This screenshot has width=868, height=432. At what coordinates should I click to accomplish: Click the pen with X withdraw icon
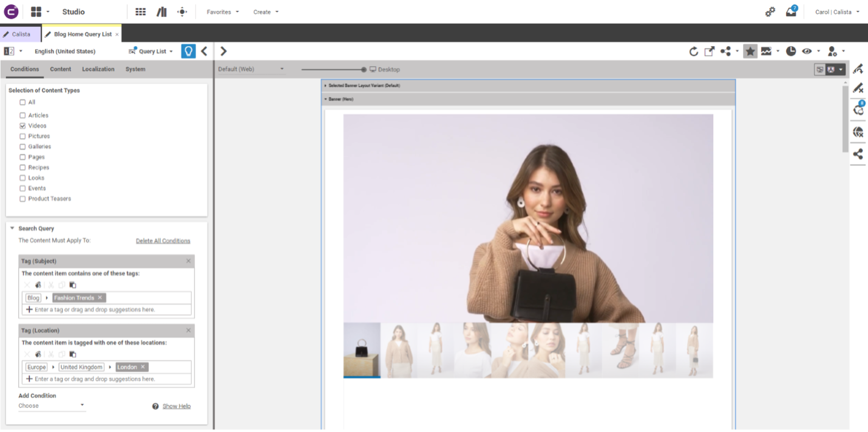click(858, 89)
